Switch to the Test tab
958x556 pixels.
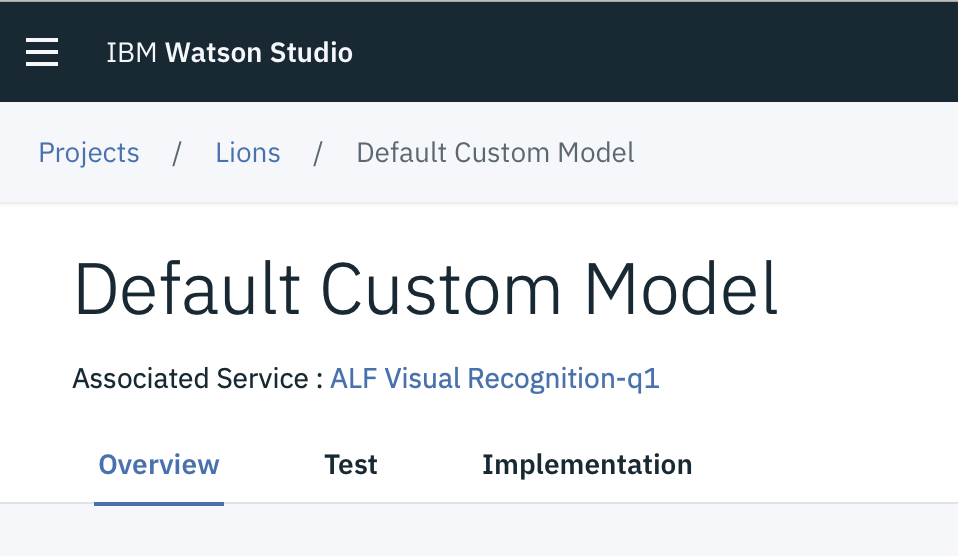pos(351,465)
